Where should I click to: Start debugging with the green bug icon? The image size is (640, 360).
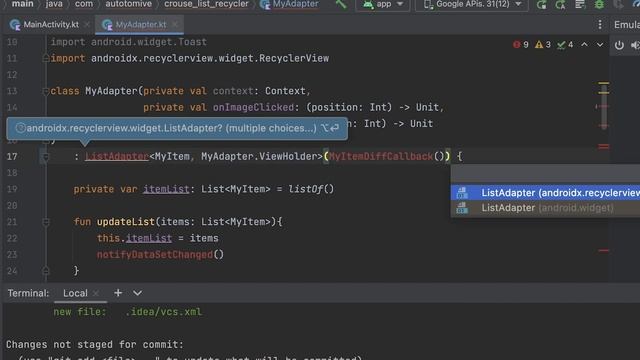tap(599, 4)
